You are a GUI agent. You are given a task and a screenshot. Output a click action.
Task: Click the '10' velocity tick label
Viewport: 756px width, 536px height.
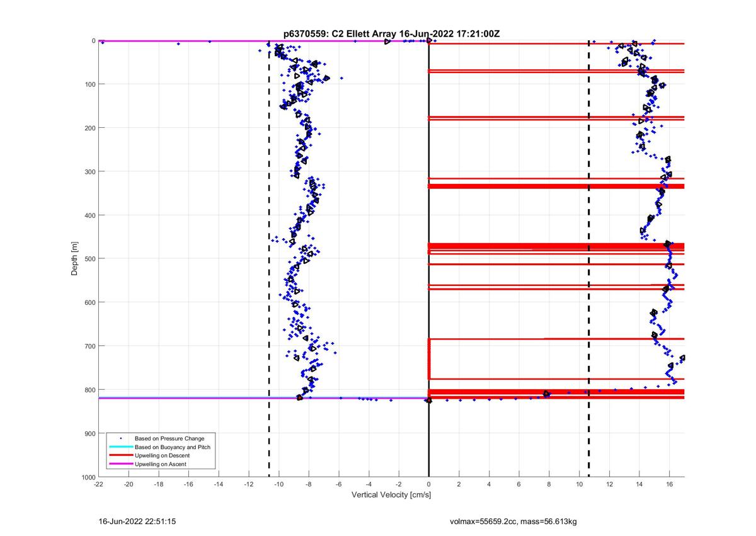pyautogui.click(x=579, y=484)
